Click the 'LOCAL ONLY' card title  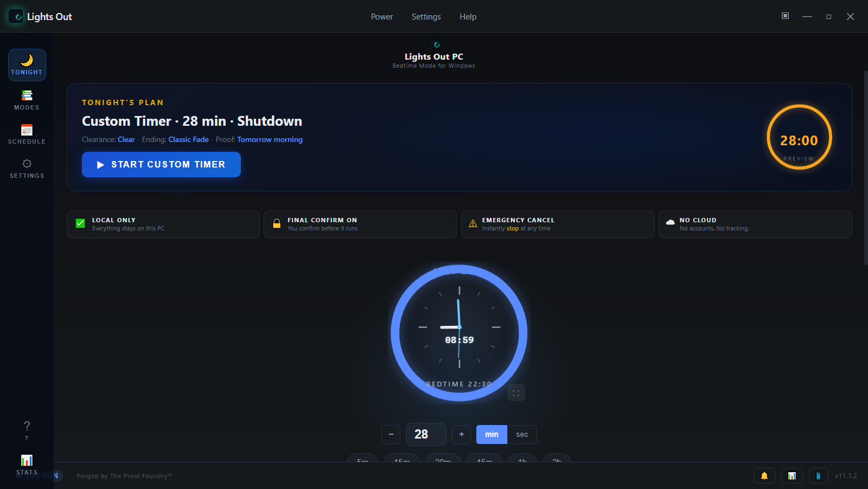pyautogui.click(x=114, y=220)
